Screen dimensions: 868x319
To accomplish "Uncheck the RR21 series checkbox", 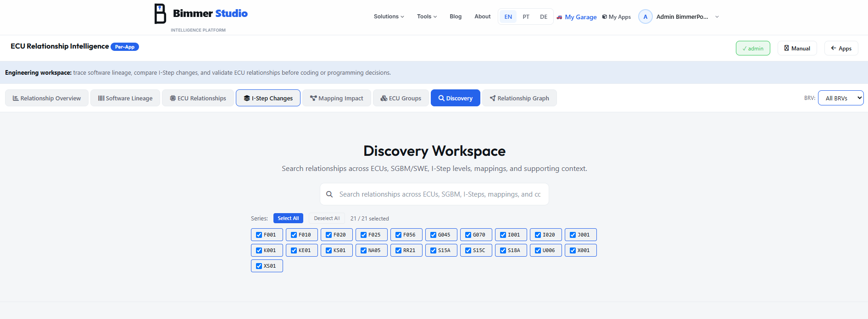I will tap(398, 250).
